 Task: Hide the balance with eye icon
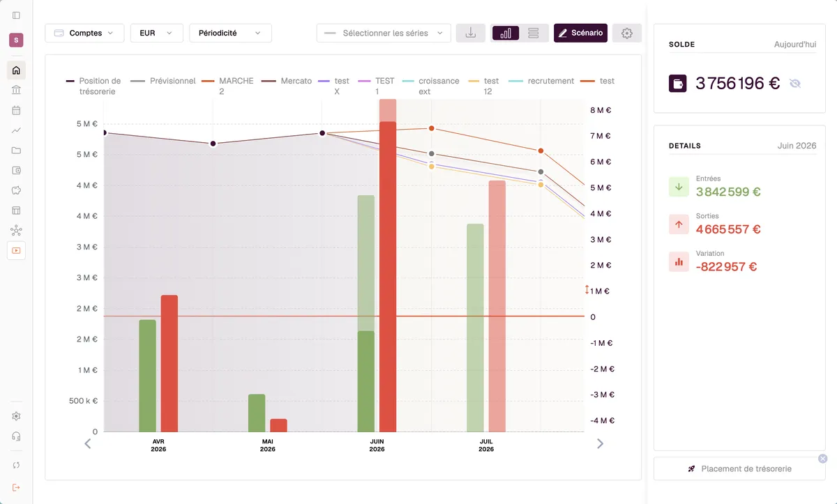tap(795, 84)
